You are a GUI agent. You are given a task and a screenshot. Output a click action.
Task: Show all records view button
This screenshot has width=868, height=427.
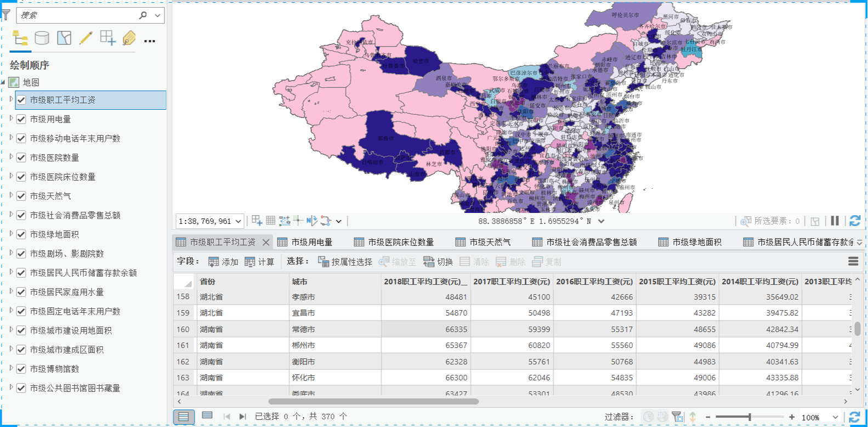[x=184, y=417]
